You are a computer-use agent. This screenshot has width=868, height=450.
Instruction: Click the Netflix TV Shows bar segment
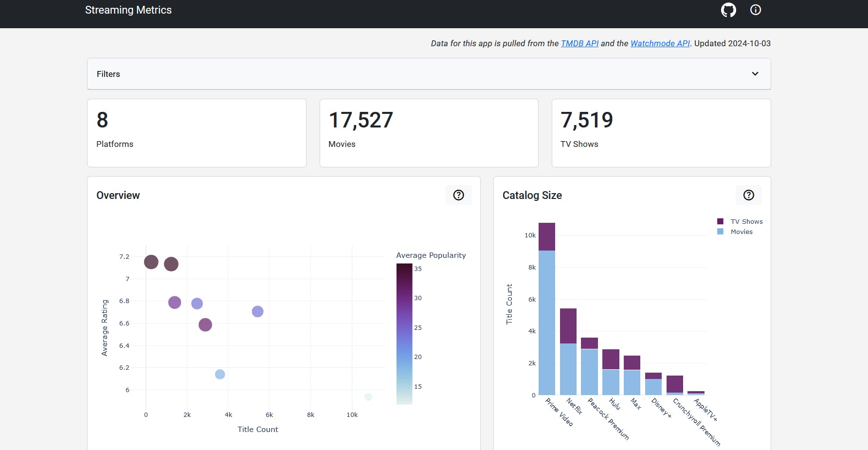[x=568, y=326]
